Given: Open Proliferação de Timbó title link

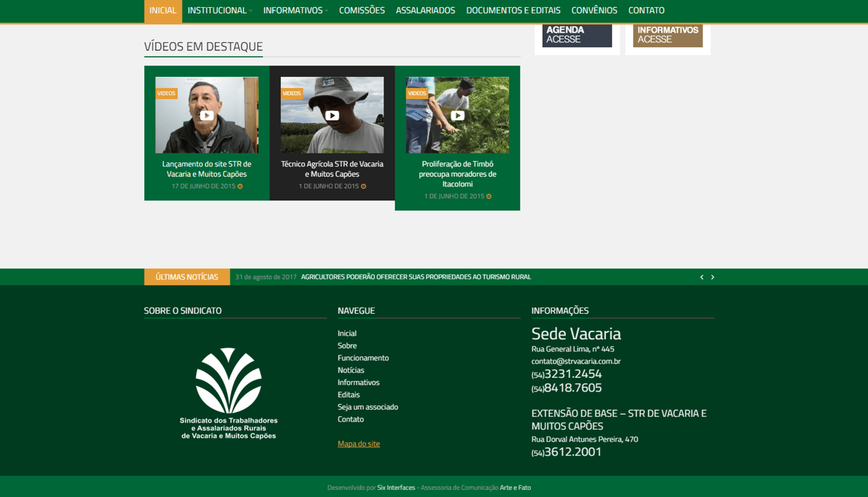Looking at the screenshot, I should (457, 174).
